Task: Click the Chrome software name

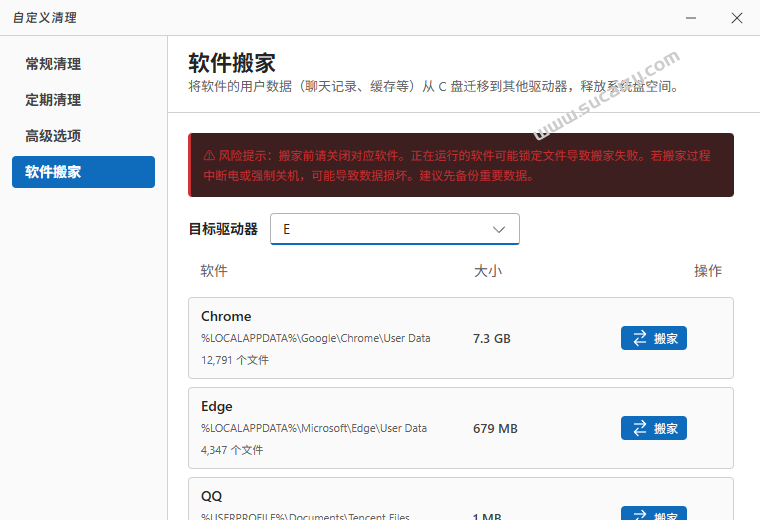Action: 226,316
